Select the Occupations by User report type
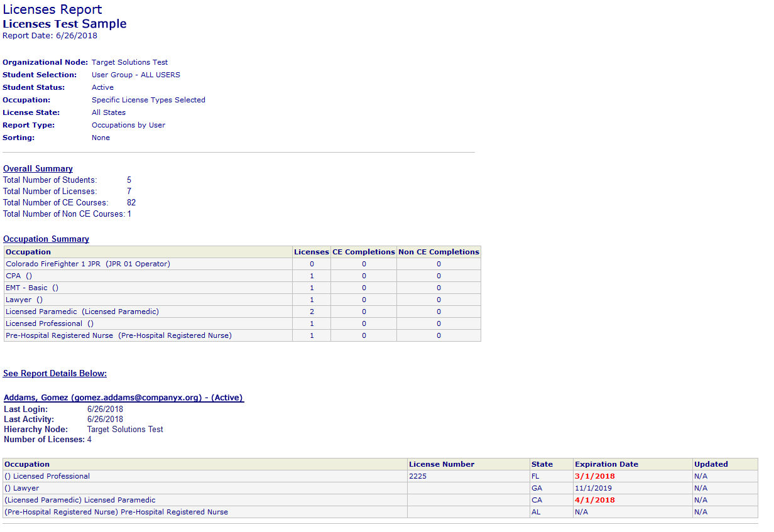774x532 pixels. pos(128,125)
